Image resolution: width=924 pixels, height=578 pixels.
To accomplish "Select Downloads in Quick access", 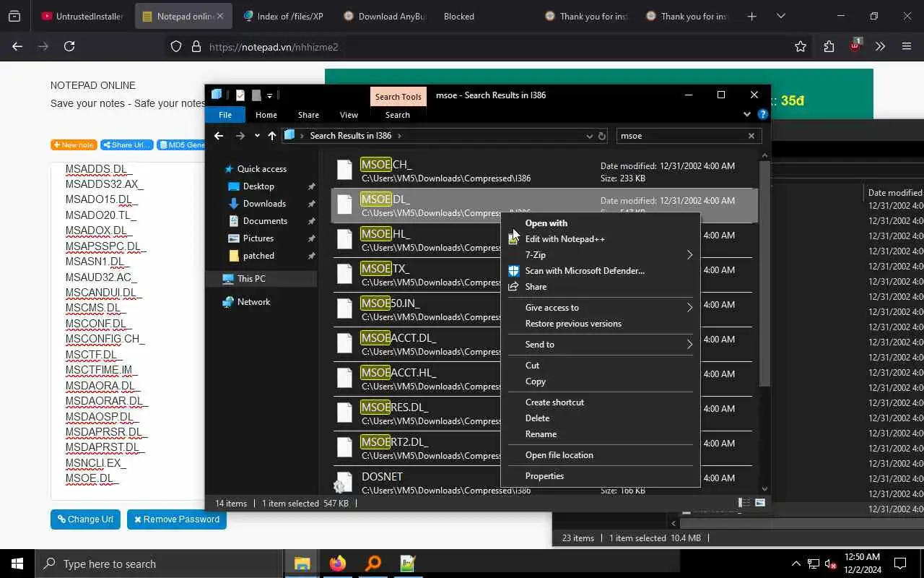I will click(264, 204).
